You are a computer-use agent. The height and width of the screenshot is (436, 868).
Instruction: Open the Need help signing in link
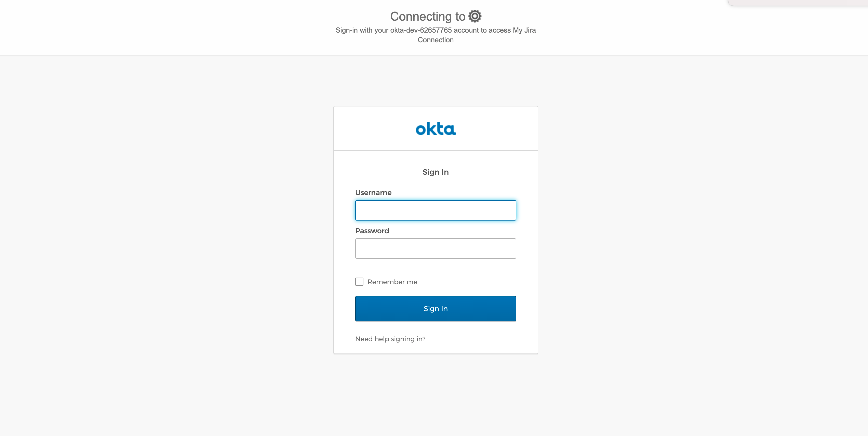coord(390,339)
